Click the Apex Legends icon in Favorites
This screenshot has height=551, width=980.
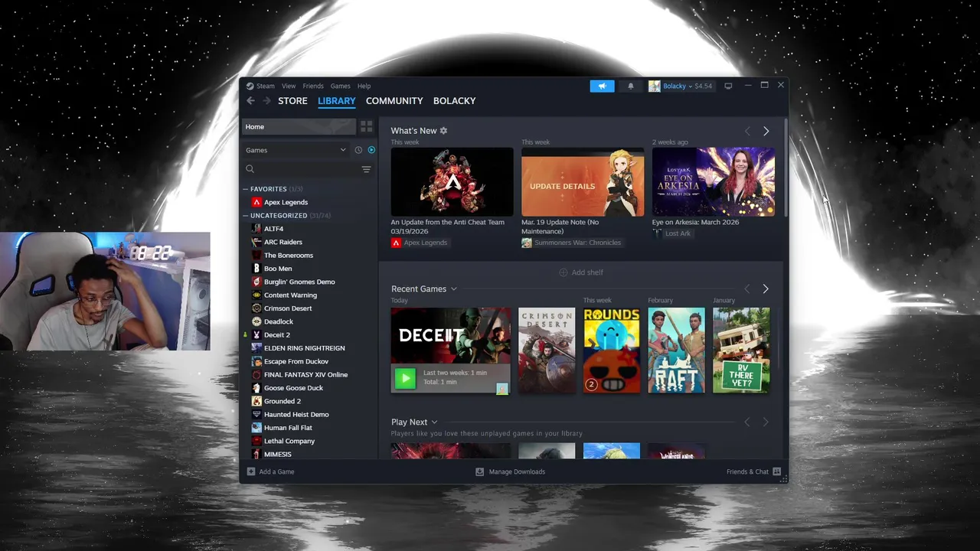pyautogui.click(x=256, y=202)
